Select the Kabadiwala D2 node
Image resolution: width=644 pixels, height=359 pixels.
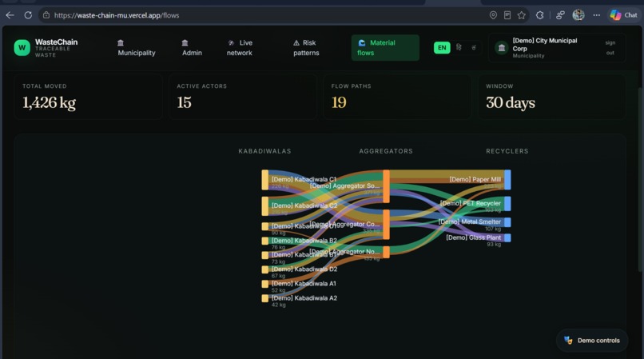pyautogui.click(x=265, y=269)
